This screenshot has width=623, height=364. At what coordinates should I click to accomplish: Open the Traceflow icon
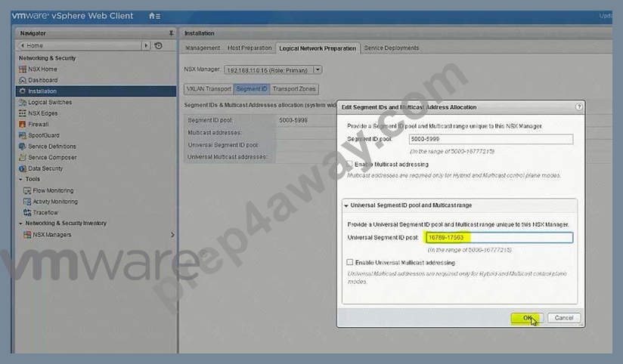27,212
